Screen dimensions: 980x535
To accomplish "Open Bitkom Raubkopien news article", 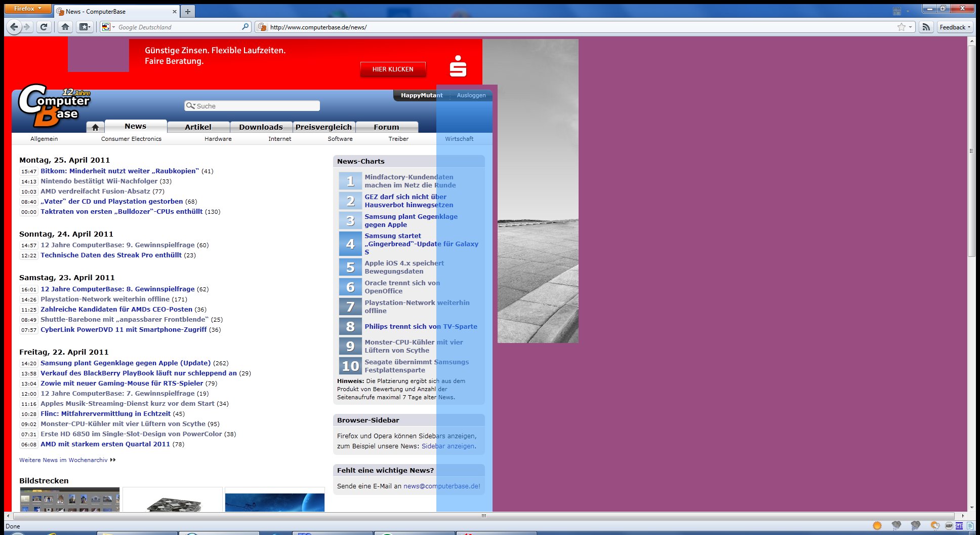I will click(120, 171).
